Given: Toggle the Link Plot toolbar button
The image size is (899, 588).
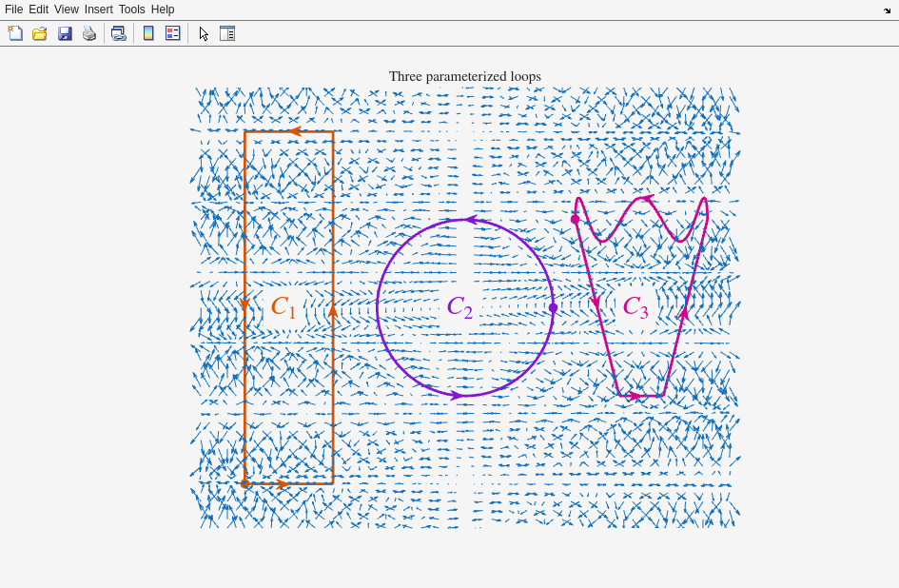Looking at the screenshot, I should click(x=118, y=33).
